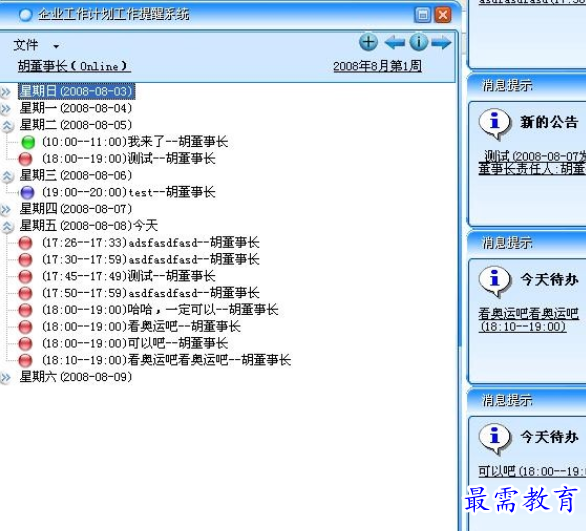Image resolution: width=586 pixels, height=531 pixels.
Task: Select the 星期三 (2008-08-06) row
Action: tap(76, 175)
